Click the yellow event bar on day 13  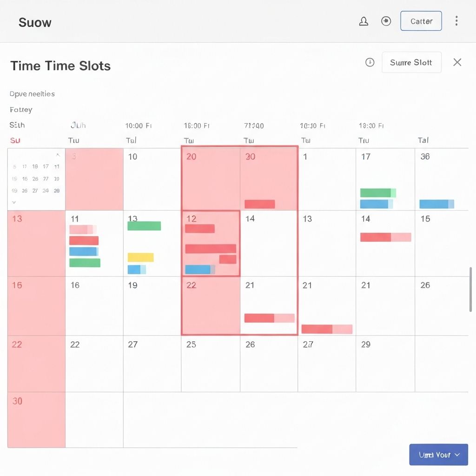(x=140, y=257)
